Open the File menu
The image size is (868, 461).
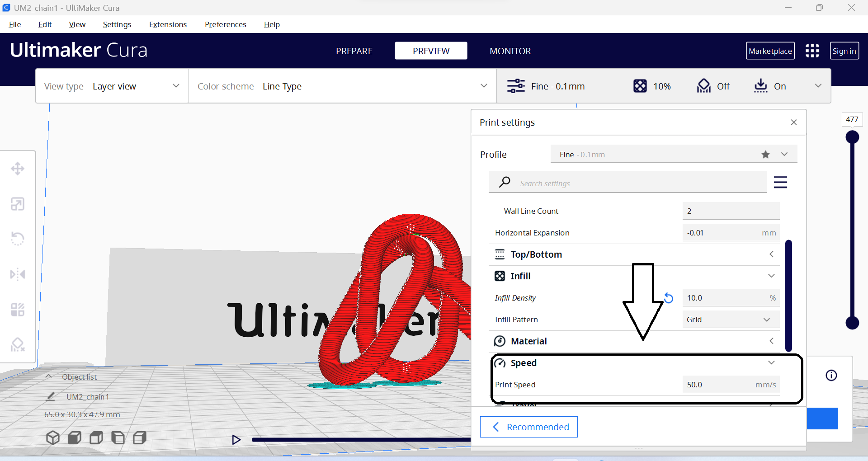pyautogui.click(x=15, y=24)
